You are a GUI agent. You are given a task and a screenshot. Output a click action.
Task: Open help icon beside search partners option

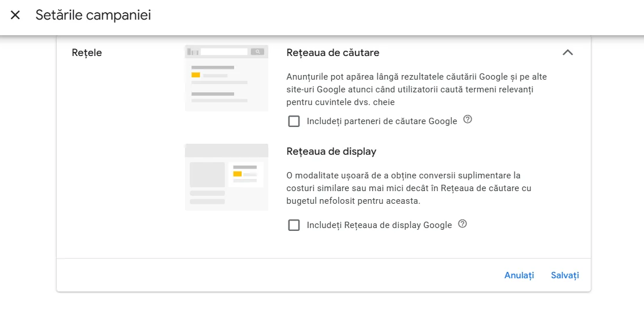click(x=468, y=120)
